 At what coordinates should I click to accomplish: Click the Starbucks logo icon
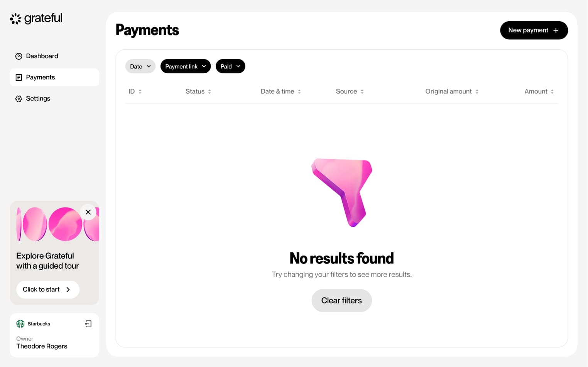tap(20, 324)
